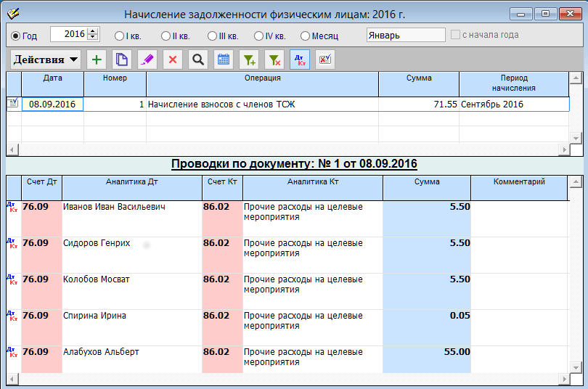Click the Операция column header
The image size is (588, 389).
tap(263, 84)
